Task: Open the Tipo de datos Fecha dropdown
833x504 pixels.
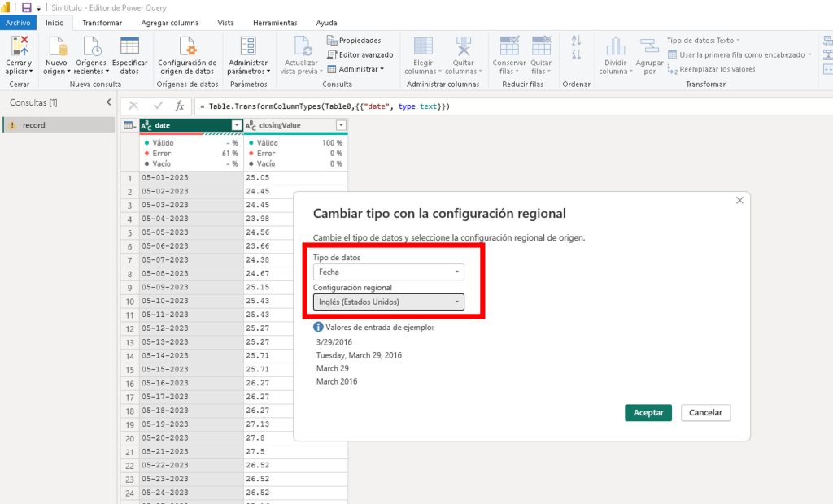Action: 389,272
